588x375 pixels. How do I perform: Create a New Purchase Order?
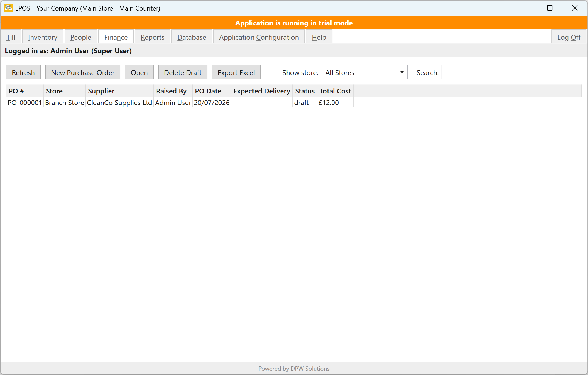[83, 72]
